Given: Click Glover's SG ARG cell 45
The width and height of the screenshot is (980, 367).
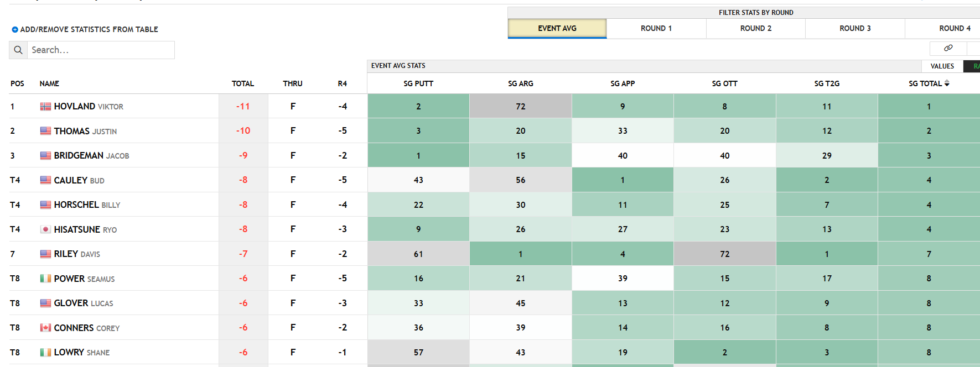Looking at the screenshot, I should 521,303.
